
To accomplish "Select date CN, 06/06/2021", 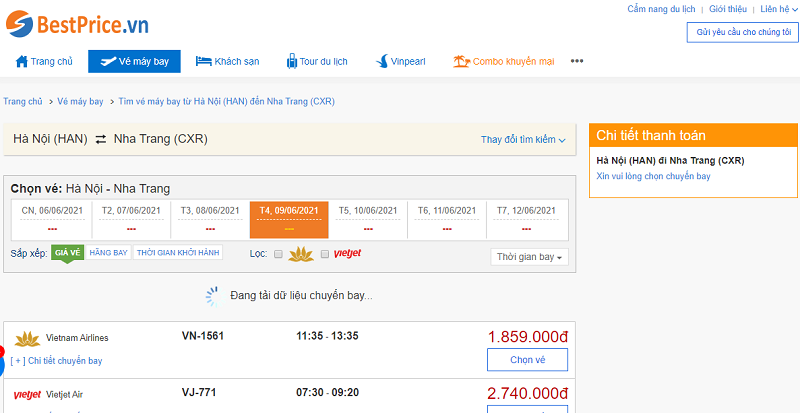I will click(52, 220).
